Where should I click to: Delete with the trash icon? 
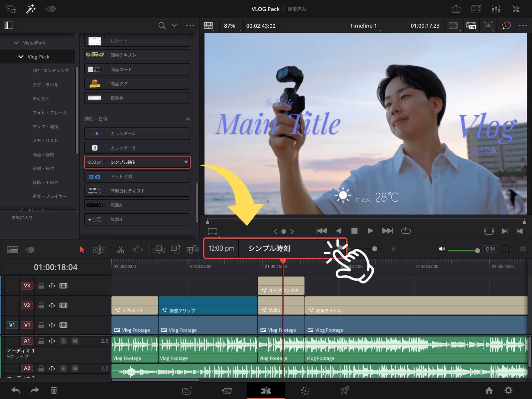54,390
